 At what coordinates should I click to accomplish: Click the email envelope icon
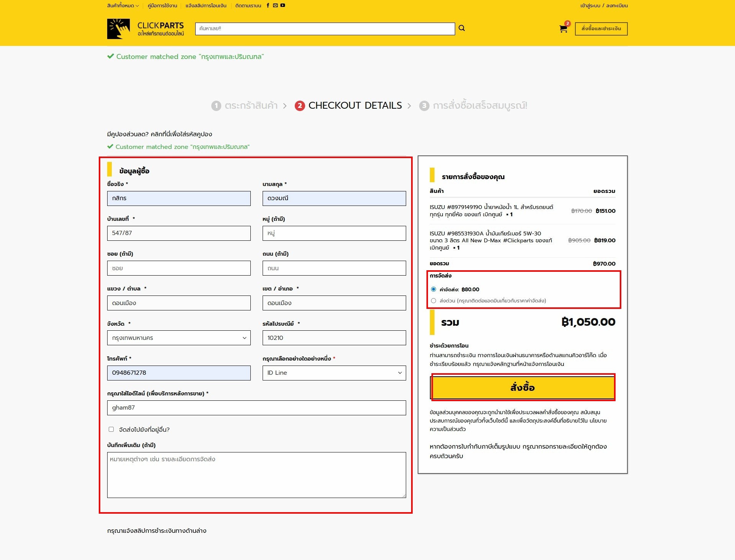pos(275,5)
